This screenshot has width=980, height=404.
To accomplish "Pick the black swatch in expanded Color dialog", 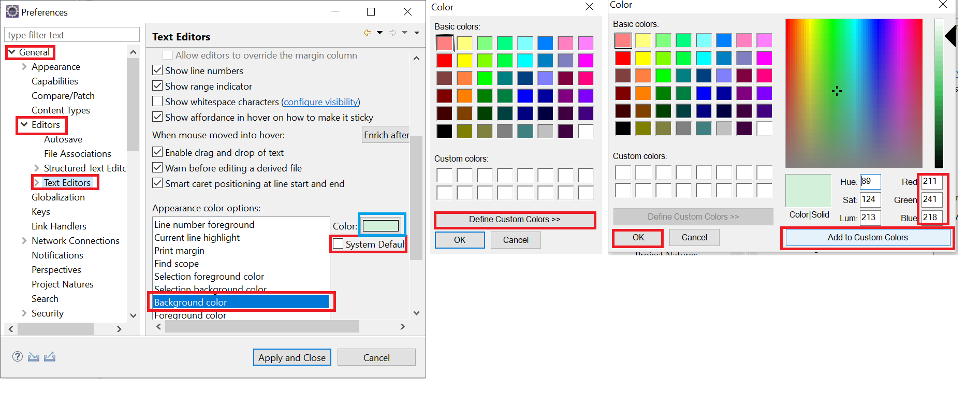I will click(x=623, y=128).
